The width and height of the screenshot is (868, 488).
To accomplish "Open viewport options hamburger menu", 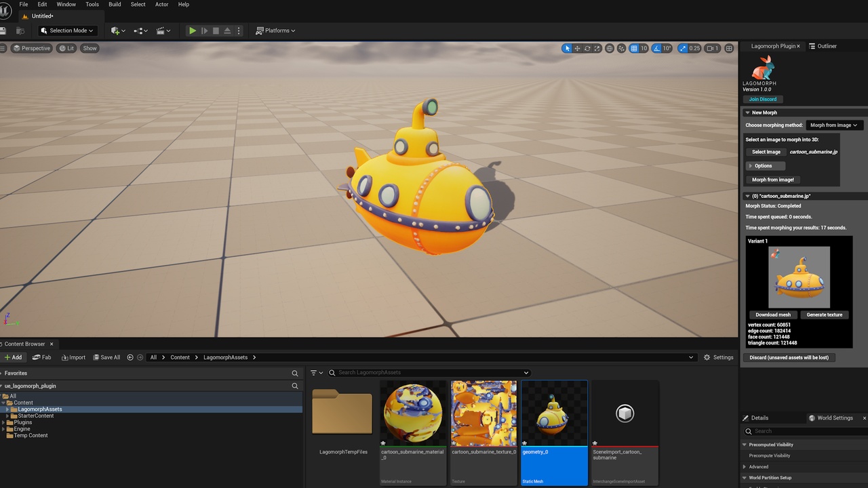I will [x=3, y=48].
